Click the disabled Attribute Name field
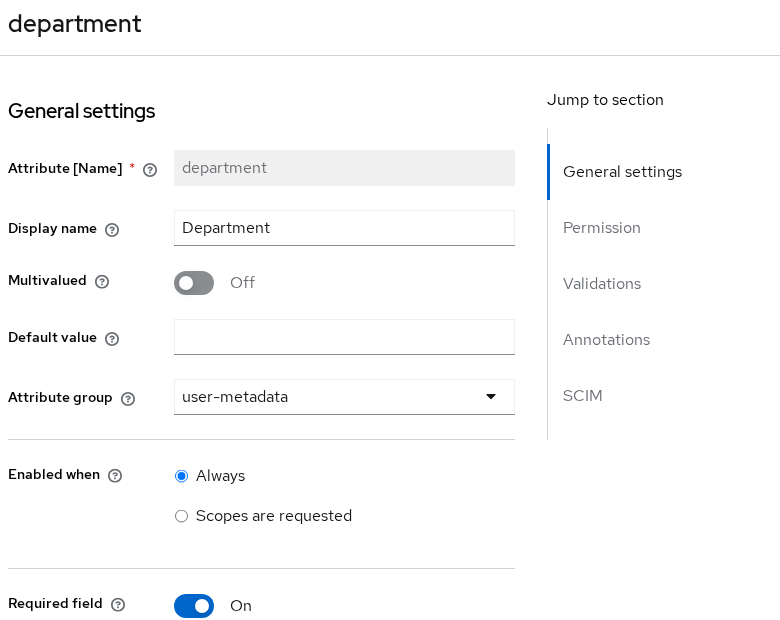 click(x=344, y=168)
